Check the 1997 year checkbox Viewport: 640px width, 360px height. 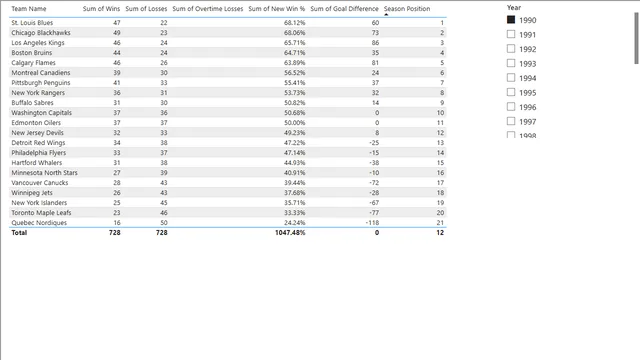point(511,121)
